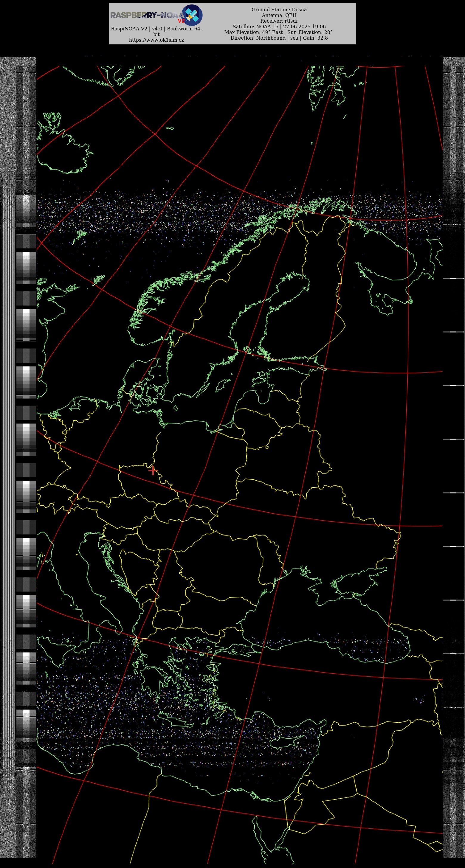Open the https://www.ok1slm.cz link

[x=156, y=40]
